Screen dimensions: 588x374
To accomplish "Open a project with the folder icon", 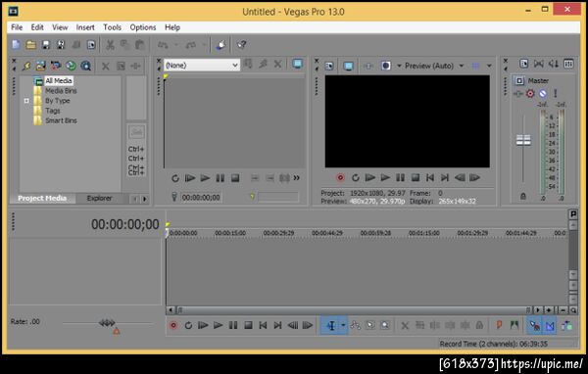I will [30, 45].
